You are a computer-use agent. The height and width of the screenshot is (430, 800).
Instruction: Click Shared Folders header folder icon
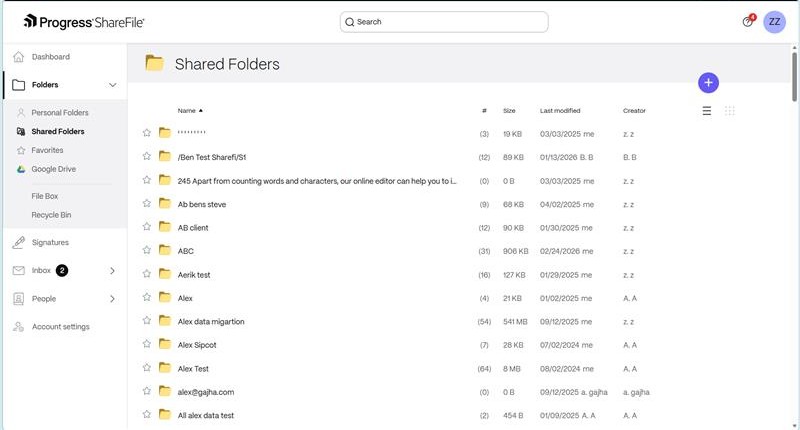(x=155, y=63)
